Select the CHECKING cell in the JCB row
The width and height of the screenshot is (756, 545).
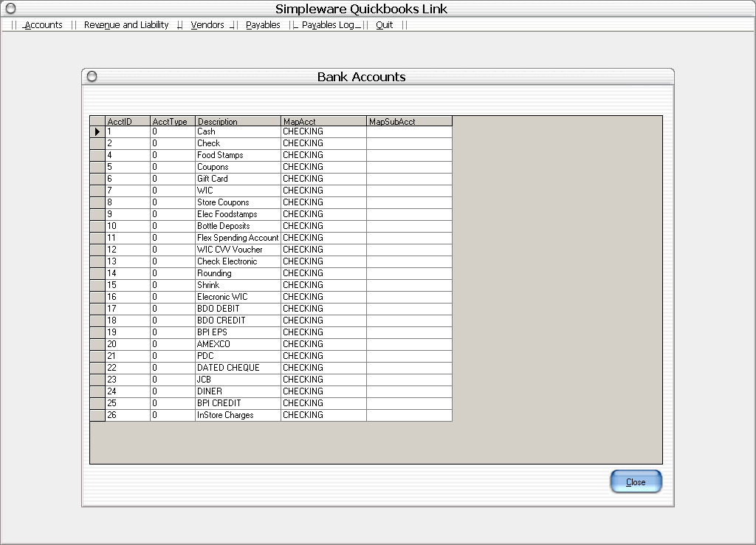pyautogui.click(x=324, y=380)
